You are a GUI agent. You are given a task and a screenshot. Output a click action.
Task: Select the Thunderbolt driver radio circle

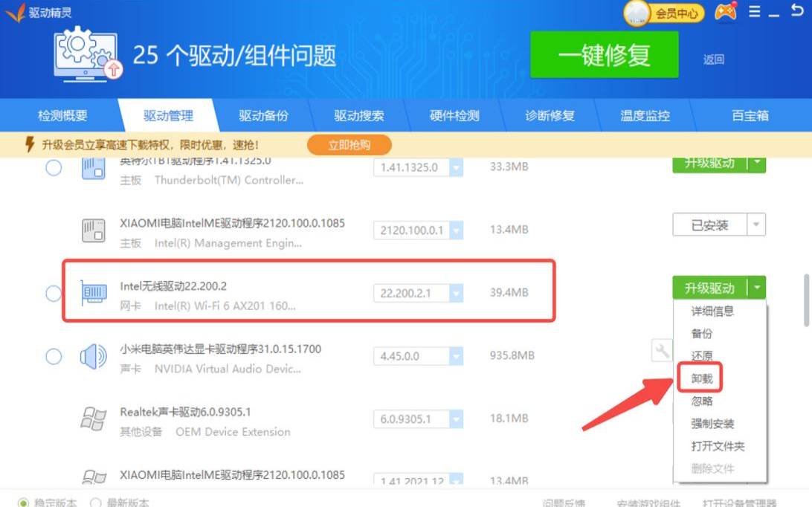[x=54, y=168]
